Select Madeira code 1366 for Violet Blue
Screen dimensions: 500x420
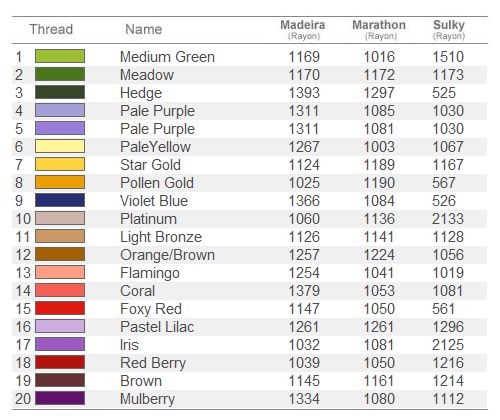click(304, 201)
